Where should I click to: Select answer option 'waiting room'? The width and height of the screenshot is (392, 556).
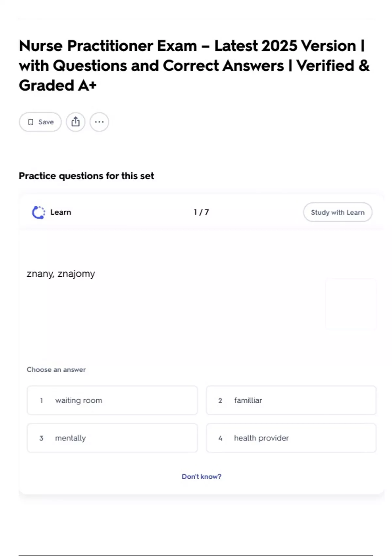pos(112,400)
